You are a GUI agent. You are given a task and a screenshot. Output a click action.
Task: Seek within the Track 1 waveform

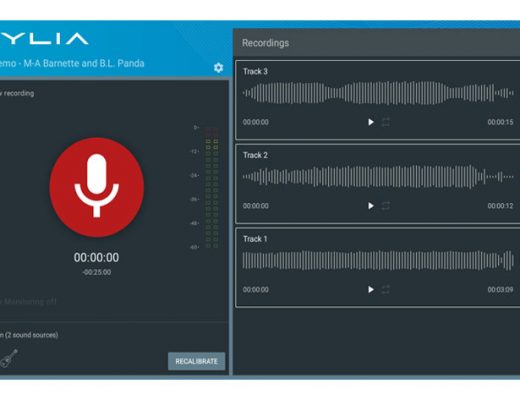tap(378, 260)
